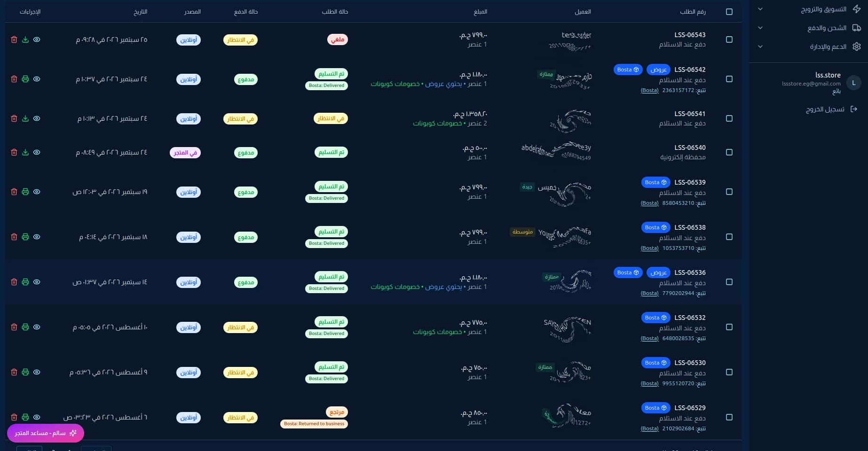Click the ملغي status badge of LSS-06543
Screen dimensions: 868x451
338,40
